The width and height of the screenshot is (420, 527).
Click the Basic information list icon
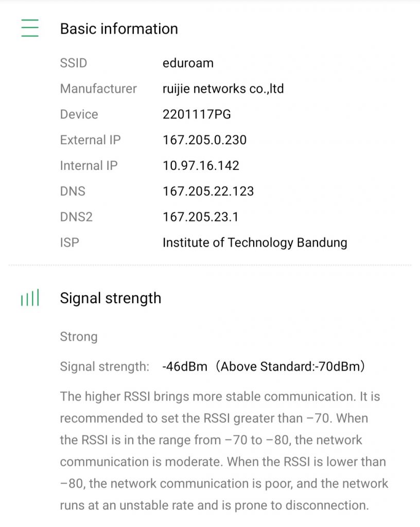[30, 28]
